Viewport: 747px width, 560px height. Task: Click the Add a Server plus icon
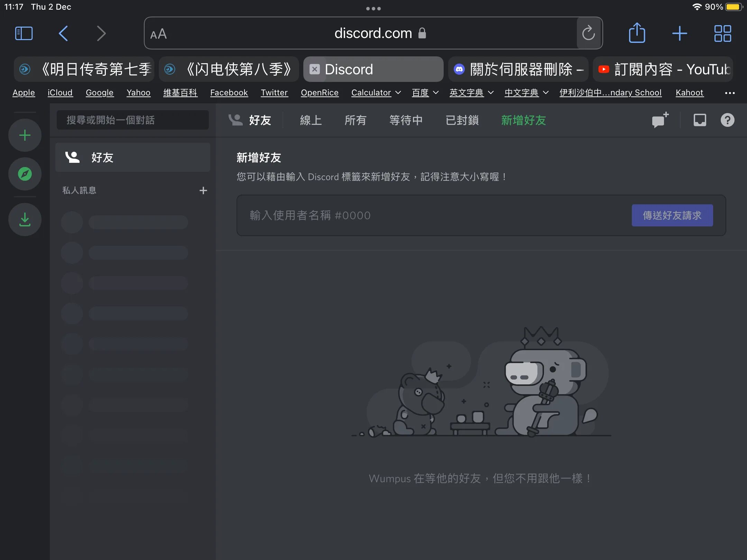(x=25, y=135)
